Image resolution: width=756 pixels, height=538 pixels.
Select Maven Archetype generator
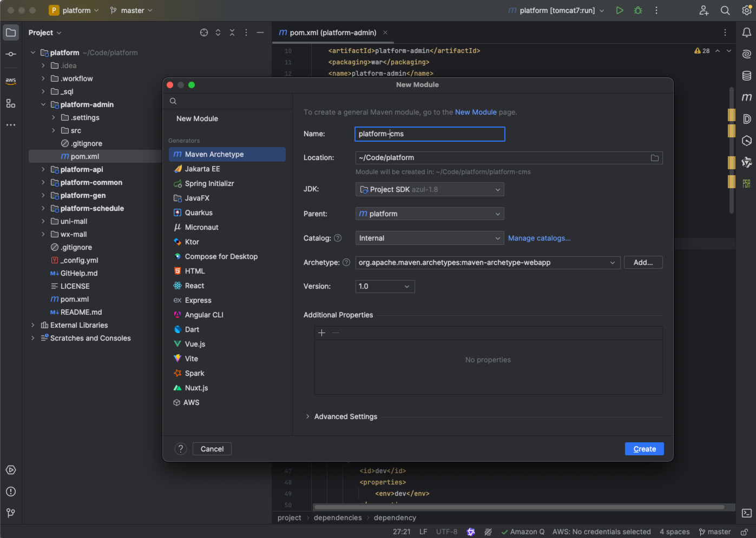click(227, 154)
